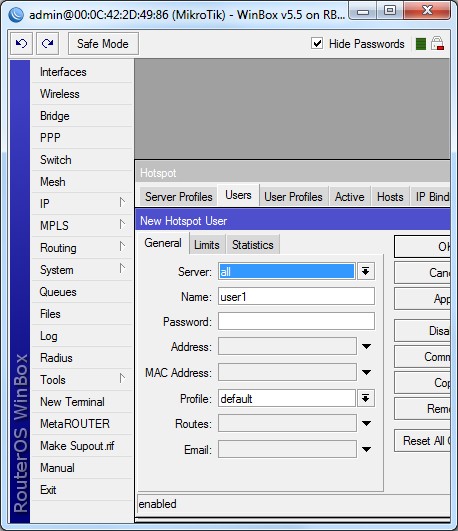Click the Remove button
This screenshot has height=531, width=458.
pos(422,409)
